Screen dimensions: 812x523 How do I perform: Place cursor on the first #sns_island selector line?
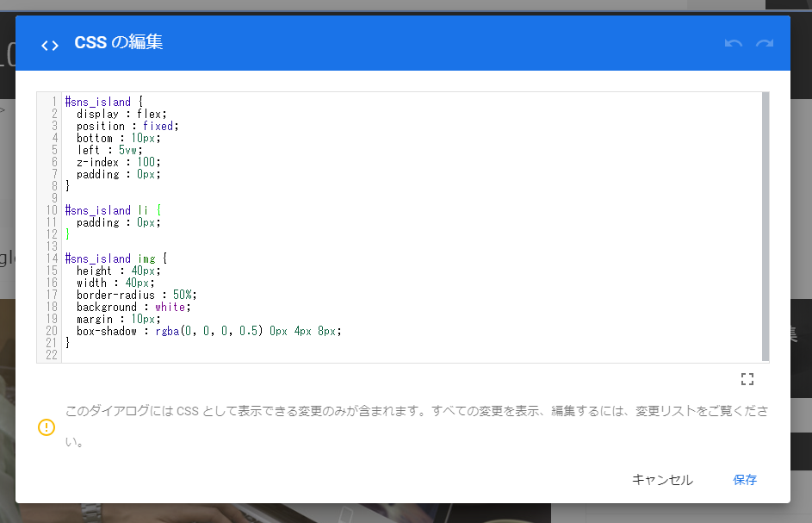click(99, 102)
